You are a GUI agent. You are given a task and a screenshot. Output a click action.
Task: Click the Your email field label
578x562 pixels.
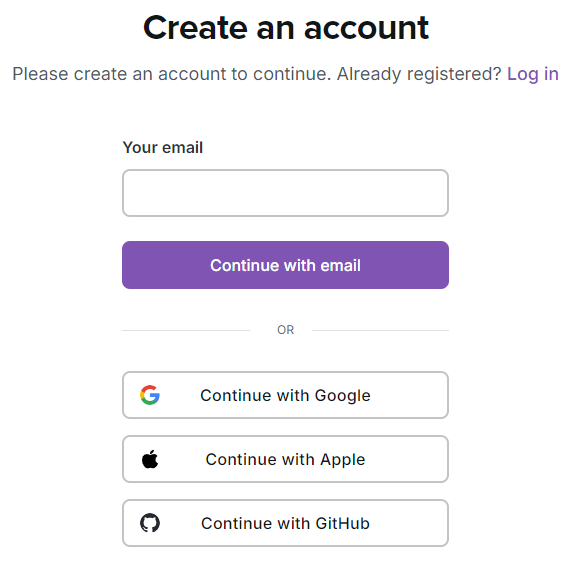coord(163,147)
